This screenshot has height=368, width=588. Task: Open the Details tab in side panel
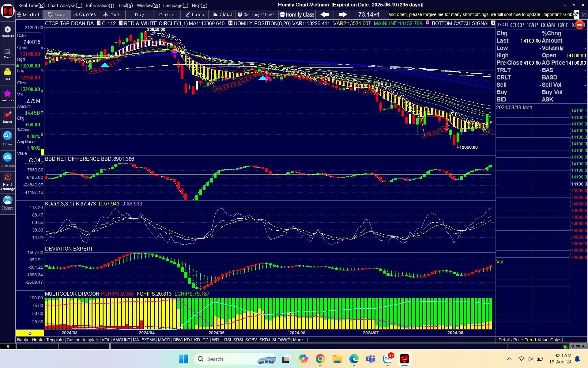pyautogui.click(x=505, y=340)
